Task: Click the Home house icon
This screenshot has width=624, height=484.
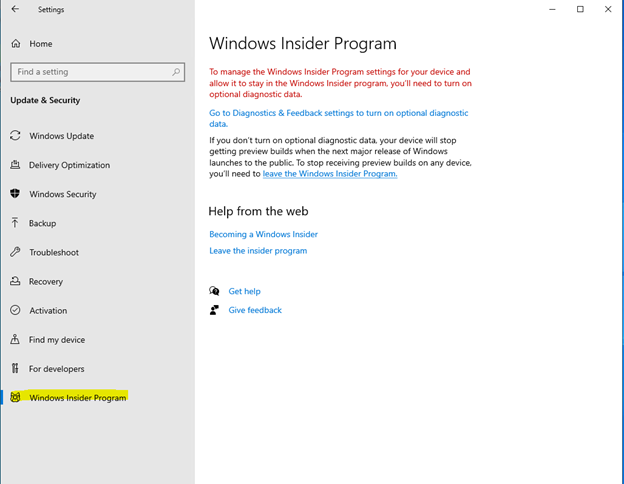Action: (x=16, y=43)
